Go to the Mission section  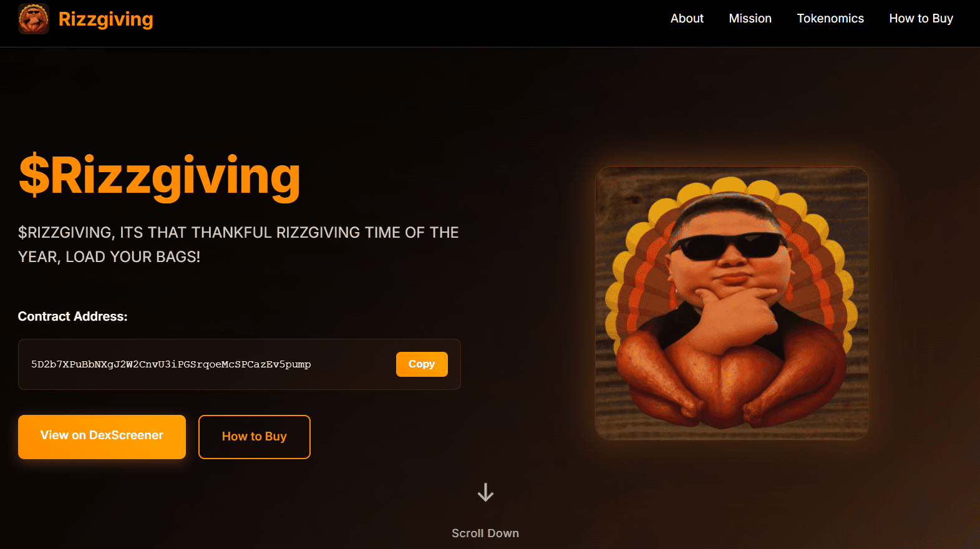click(750, 19)
